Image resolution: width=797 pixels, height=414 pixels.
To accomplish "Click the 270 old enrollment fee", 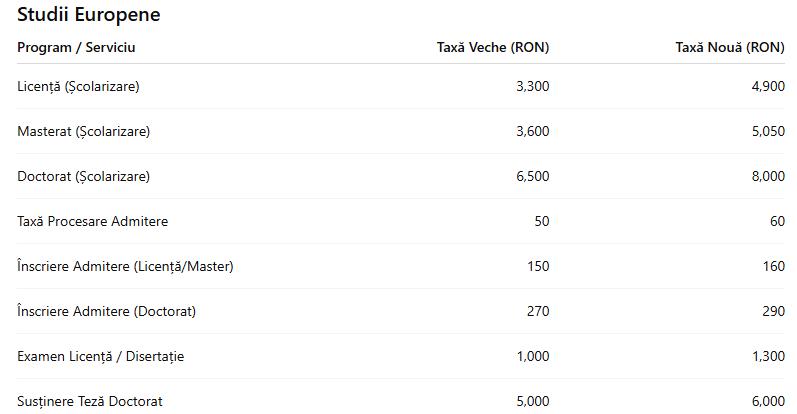I will coord(538,311).
